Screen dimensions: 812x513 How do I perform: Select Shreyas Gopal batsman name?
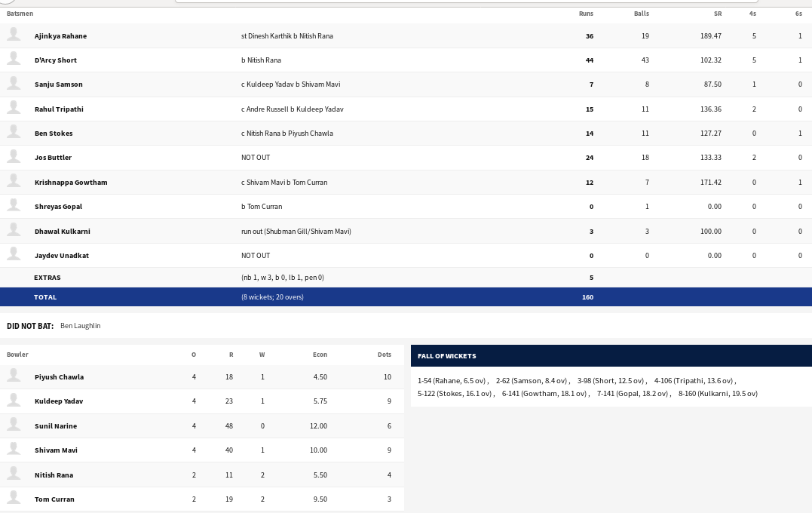tap(59, 206)
